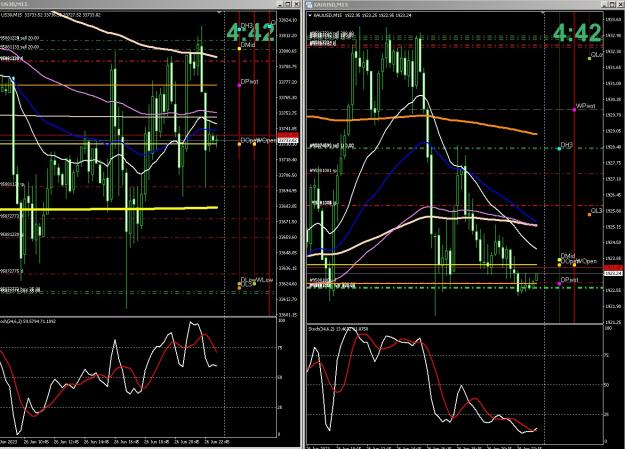
Task: Click the QL3 orange marker on XAUUSD chart
Action: [590, 215]
